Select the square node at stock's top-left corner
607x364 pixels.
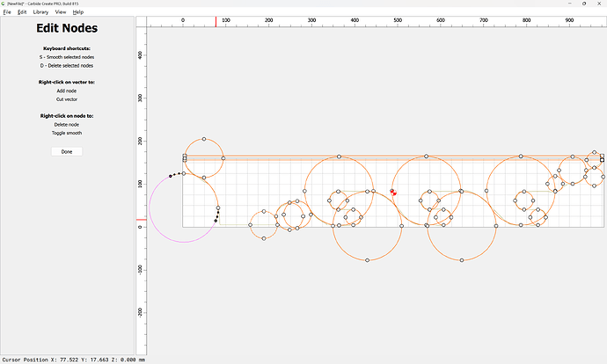184,157
